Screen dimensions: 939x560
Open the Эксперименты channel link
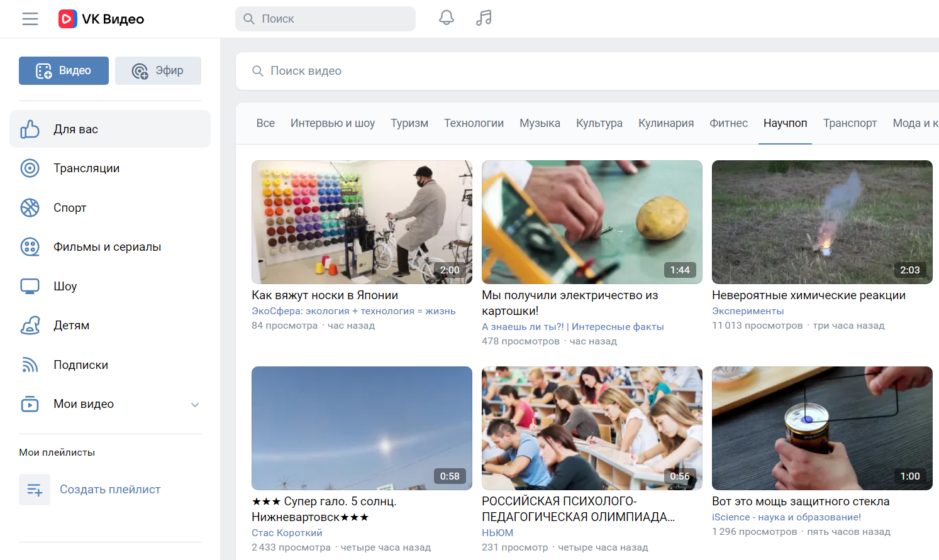[x=748, y=311]
